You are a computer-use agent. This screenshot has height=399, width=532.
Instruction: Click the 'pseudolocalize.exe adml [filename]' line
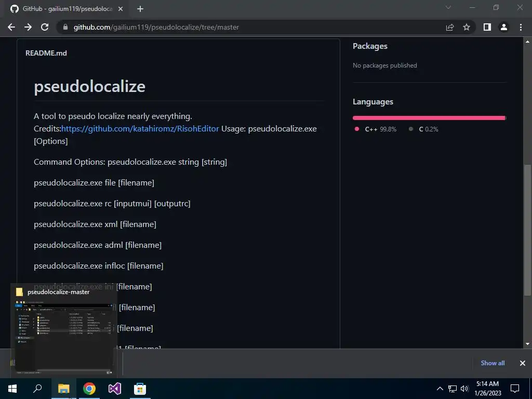tap(98, 245)
